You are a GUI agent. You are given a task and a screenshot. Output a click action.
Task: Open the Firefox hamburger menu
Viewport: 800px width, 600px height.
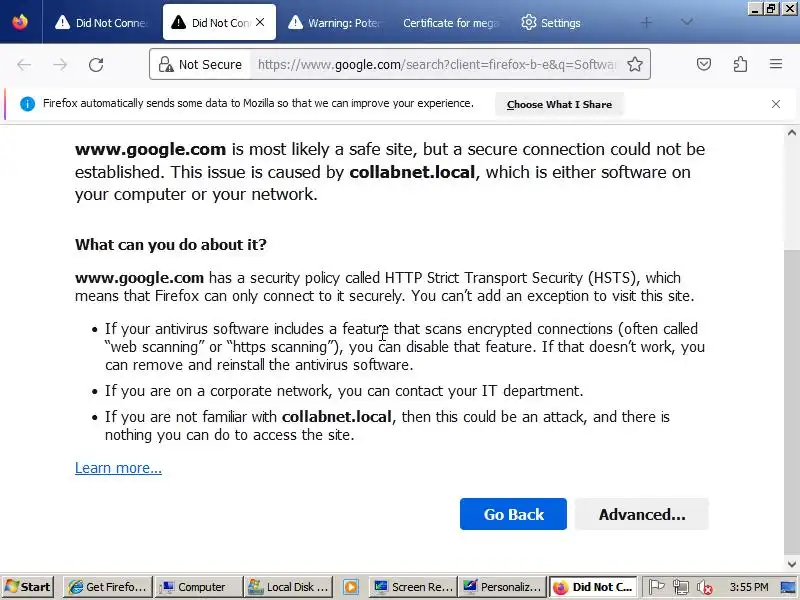tap(776, 64)
